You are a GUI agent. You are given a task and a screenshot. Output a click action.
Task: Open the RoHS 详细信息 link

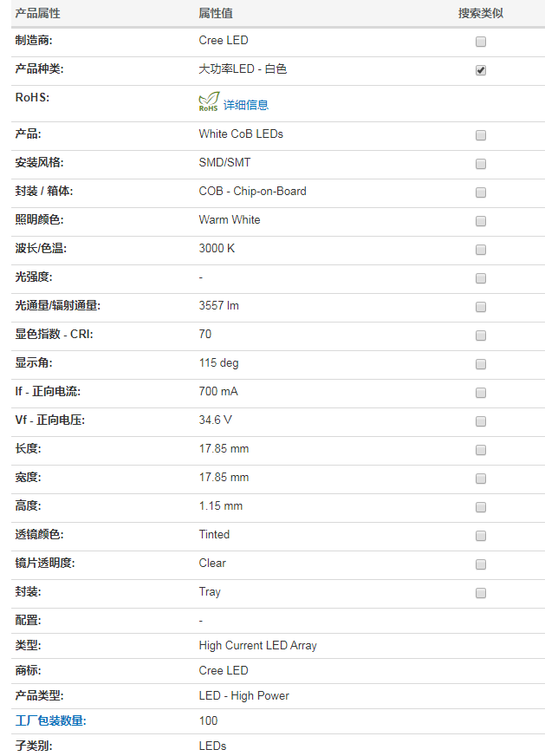246,105
